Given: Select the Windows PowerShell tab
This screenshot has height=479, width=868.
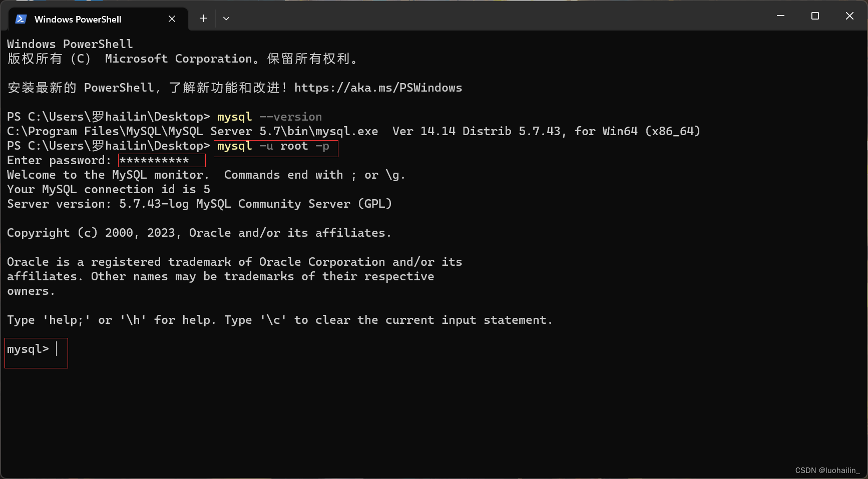Looking at the screenshot, I should [x=78, y=19].
